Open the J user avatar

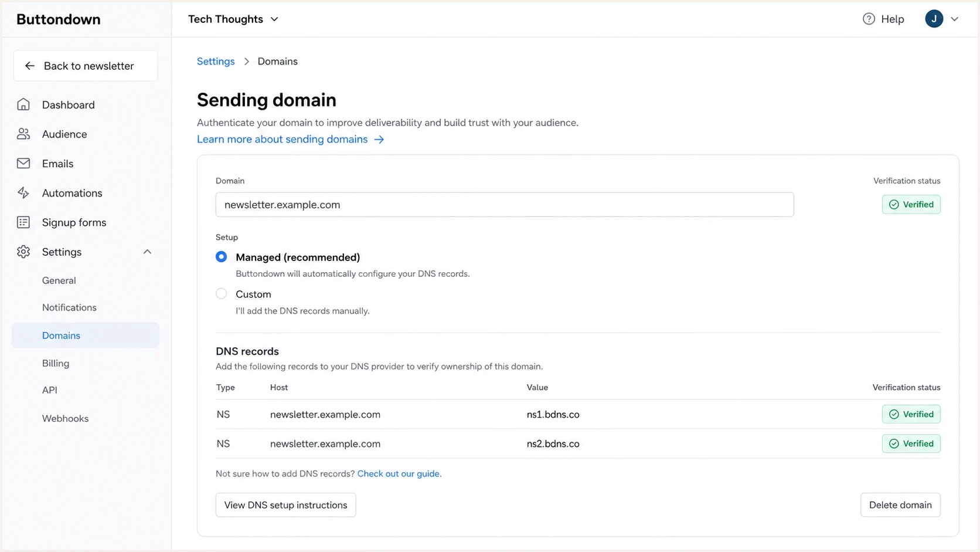tap(934, 19)
